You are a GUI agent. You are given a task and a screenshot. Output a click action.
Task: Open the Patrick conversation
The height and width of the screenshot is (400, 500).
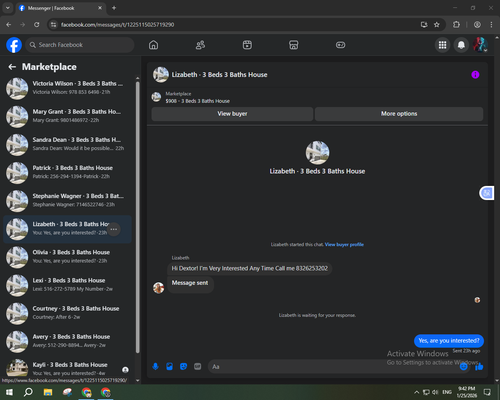tap(67, 173)
